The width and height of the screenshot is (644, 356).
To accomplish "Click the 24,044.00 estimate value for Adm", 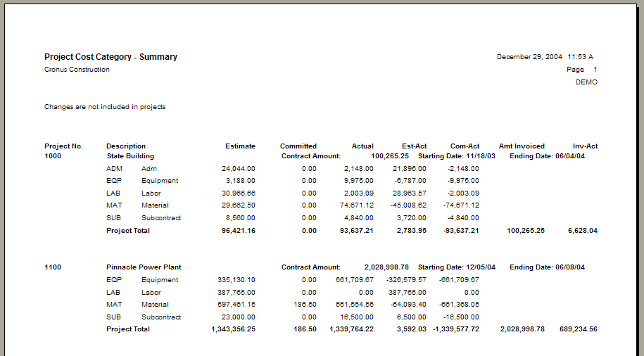I will click(x=238, y=169).
